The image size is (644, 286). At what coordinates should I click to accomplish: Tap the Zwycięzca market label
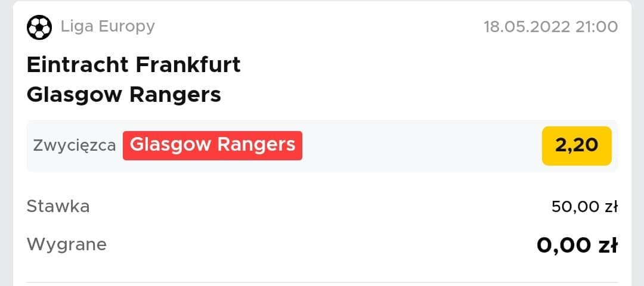(x=75, y=145)
